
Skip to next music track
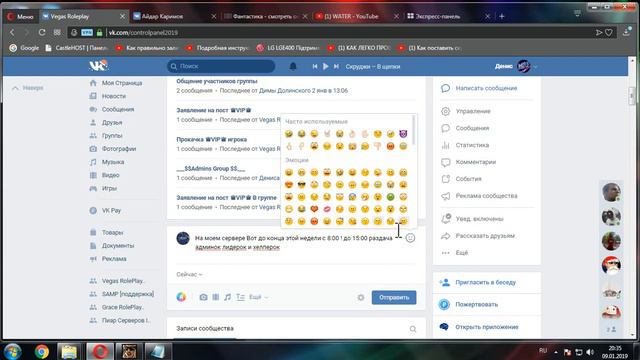pyautogui.click(x=336, y=66)
